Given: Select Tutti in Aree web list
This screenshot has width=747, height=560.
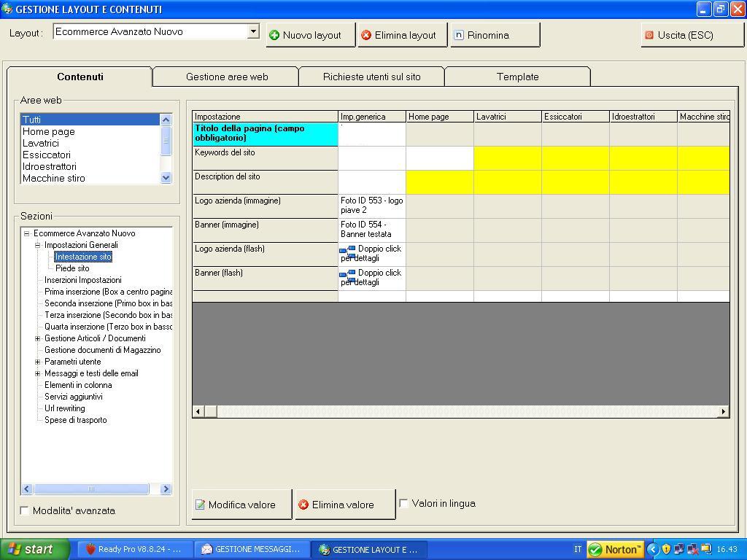Looking at the screenshot, I should point(90,120).
